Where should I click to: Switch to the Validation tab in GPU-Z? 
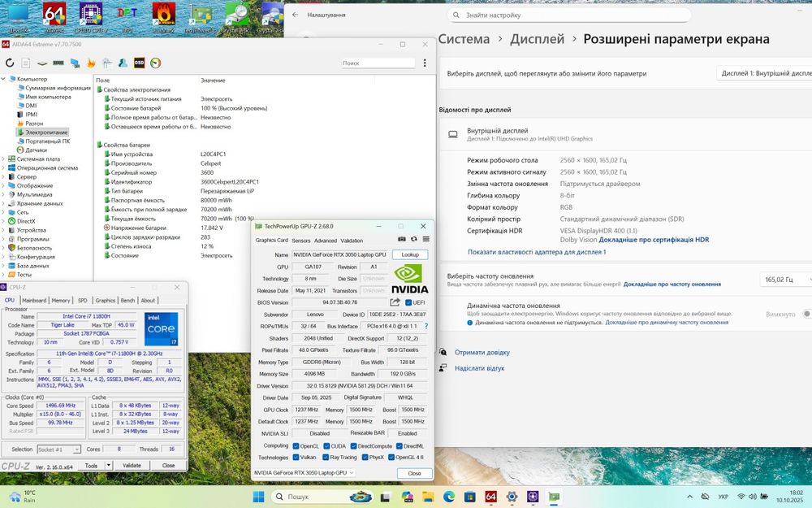(x=352, y=241)
